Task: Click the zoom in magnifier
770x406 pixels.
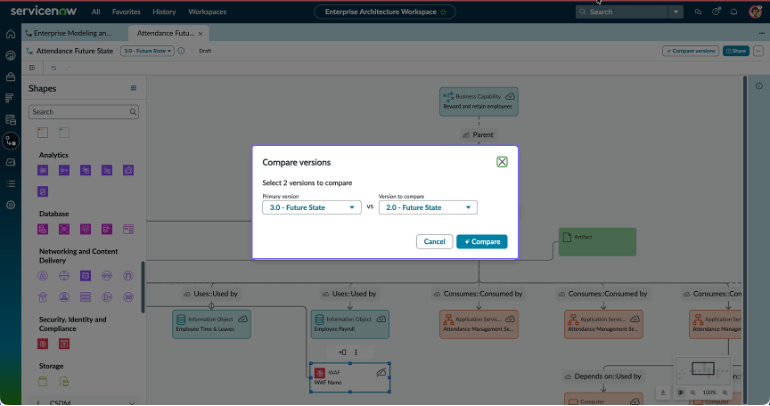Action: [725, 392]
